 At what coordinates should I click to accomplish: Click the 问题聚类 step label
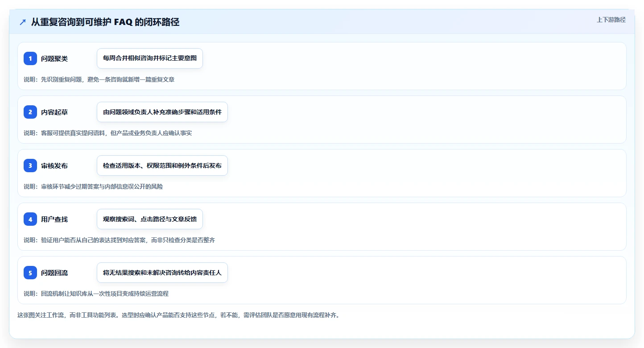click(x=54, y=58)
